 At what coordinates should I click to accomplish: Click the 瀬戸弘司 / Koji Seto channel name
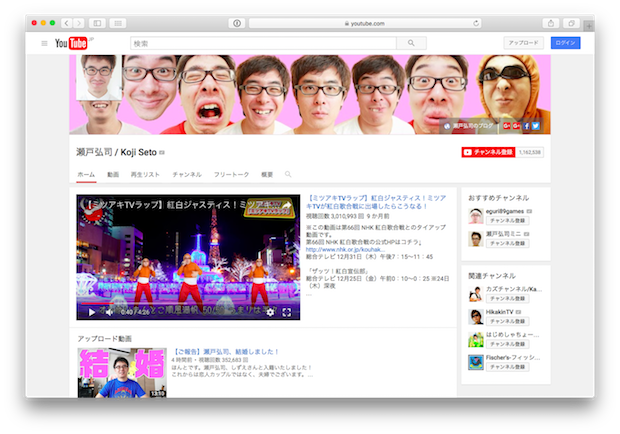pyautogui.click(x=117, y=152)
